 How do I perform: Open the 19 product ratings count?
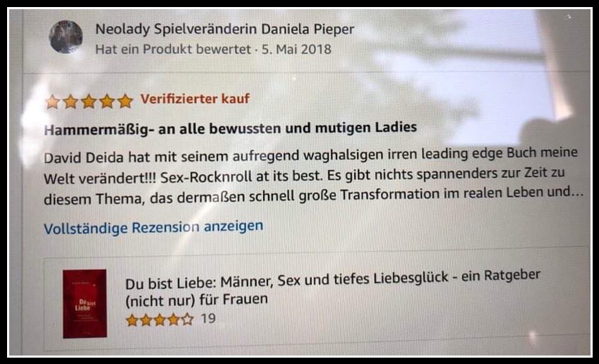(208, 318)
